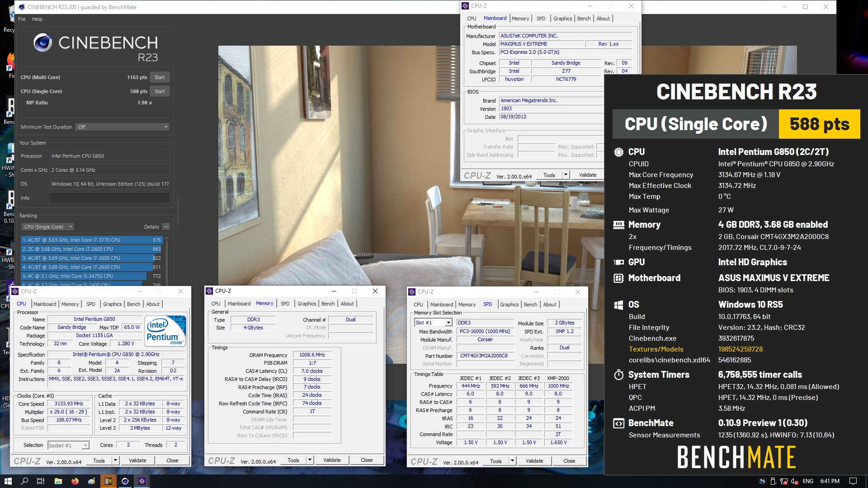Open Memory tab in Mainboard CPU-Z window
This screenshot has width=868, height=488.
520,19
